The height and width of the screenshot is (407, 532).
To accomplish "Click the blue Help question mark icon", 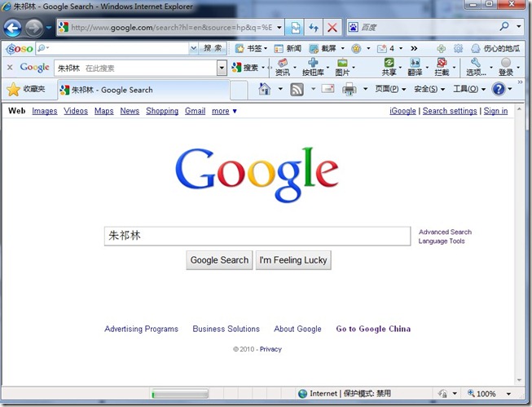I will (499, 89).
